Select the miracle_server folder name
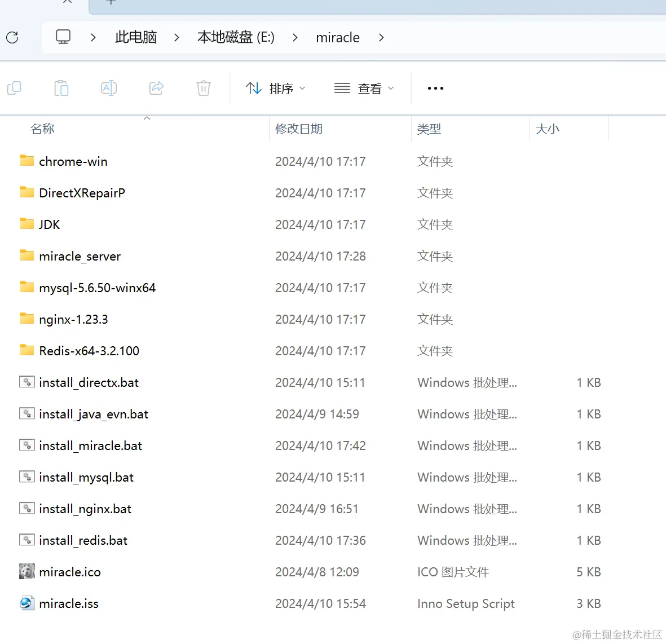Image resolution: width=666 pixels, height=644 pixels. tap(80, 256)
